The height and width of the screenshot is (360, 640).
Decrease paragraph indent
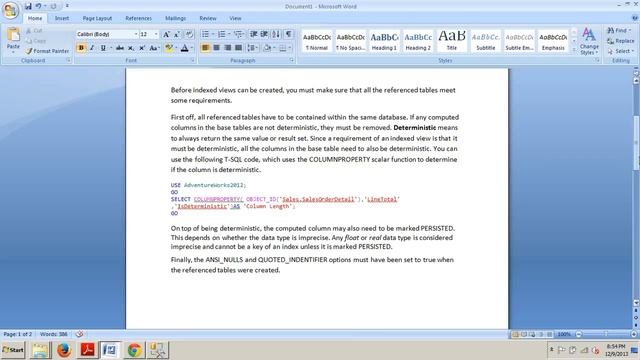tap(253, 34)
